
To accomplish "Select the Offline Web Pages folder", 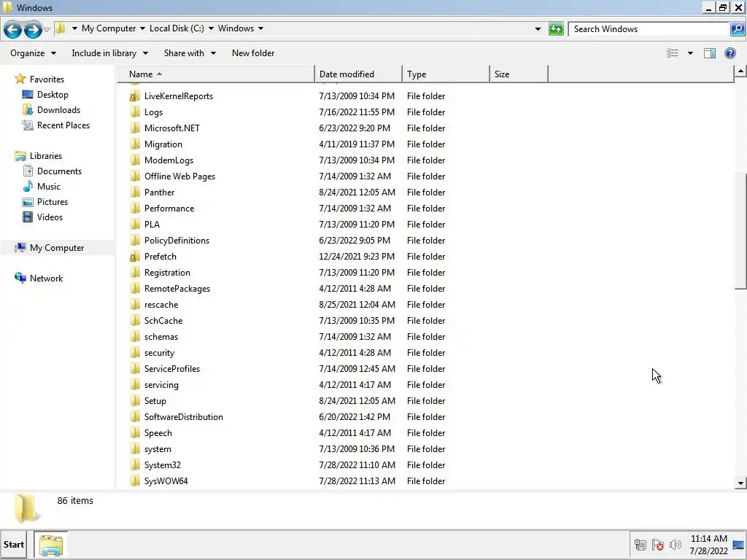I will click(x=179, y=176).
